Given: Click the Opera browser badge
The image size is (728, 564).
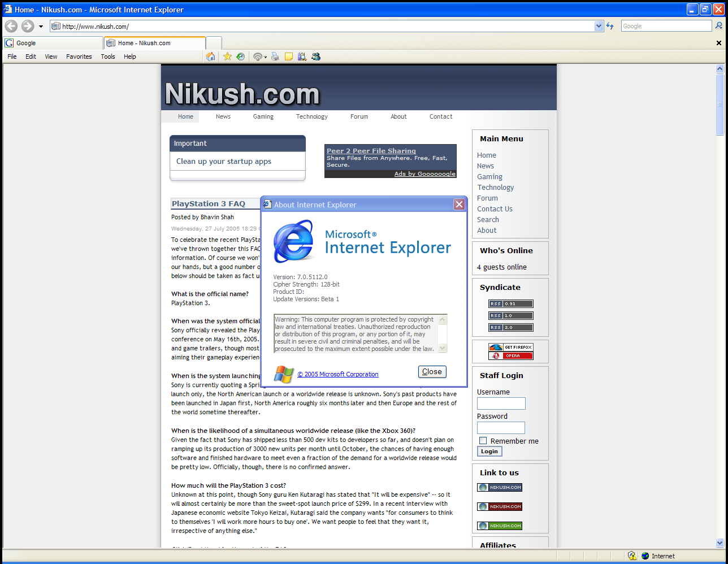Looking at the screenshot, I should [511, 355].
